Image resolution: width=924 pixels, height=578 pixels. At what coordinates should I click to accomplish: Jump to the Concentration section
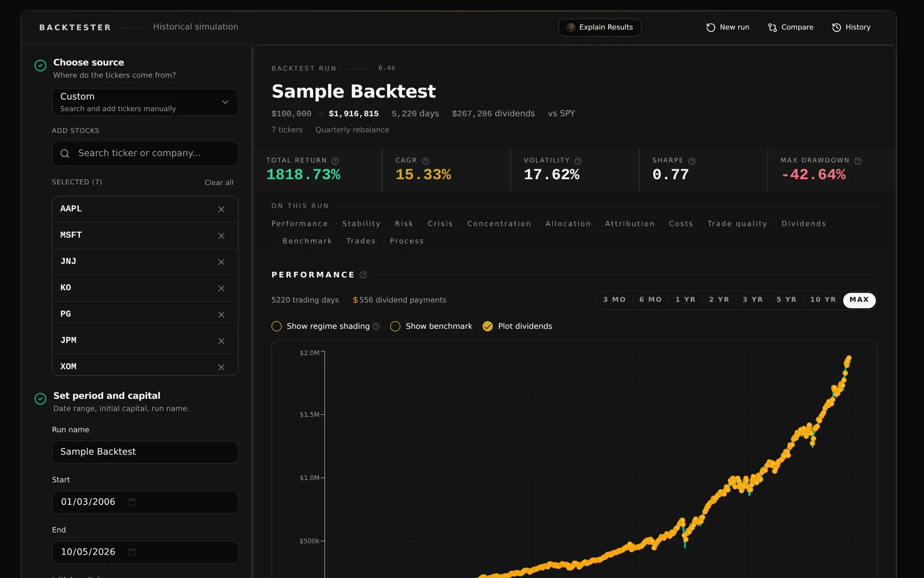[499, 224]
